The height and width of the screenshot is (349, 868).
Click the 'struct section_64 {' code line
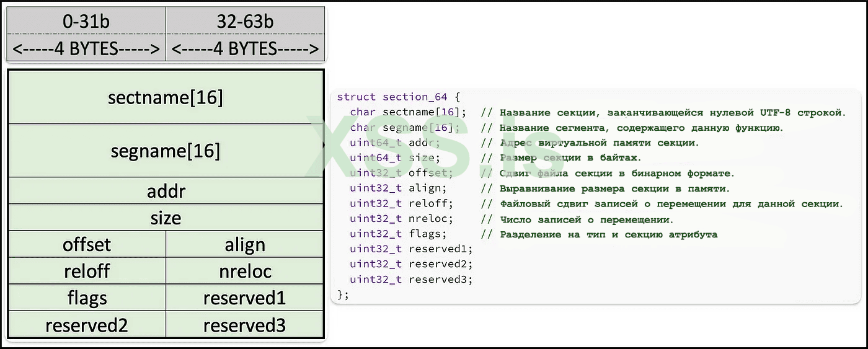(399, 97)
